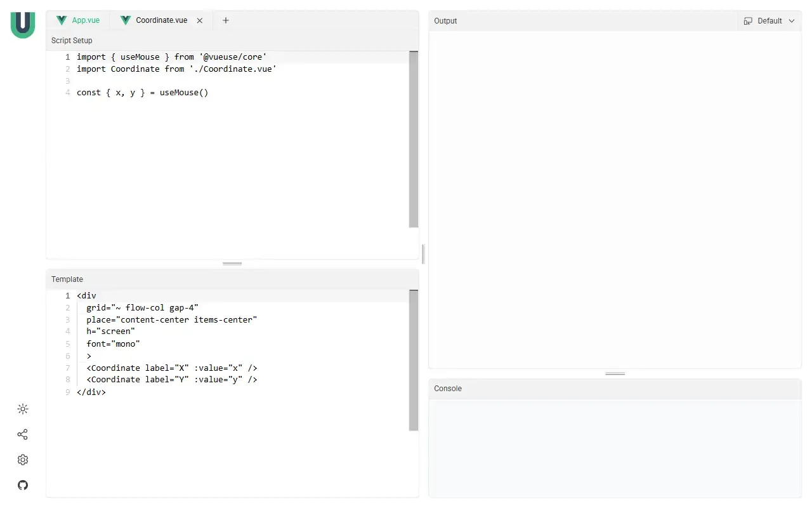Click inside the Output preview area
The width and height of the screenshot is (812, 508).
pos(615,199)
